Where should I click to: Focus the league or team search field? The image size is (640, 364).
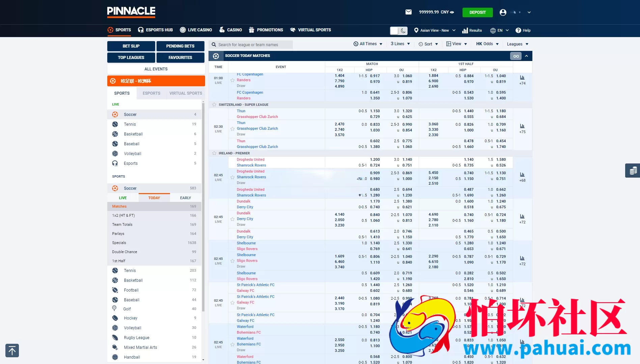coord(251,45)
